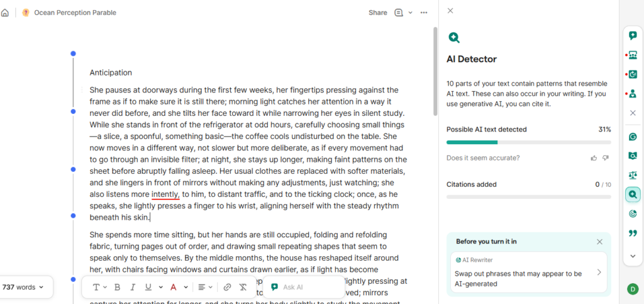Open the AI Rewriter suggestion
The width and height of the screenshot is (644, 304).
click(x=528, y=272)
